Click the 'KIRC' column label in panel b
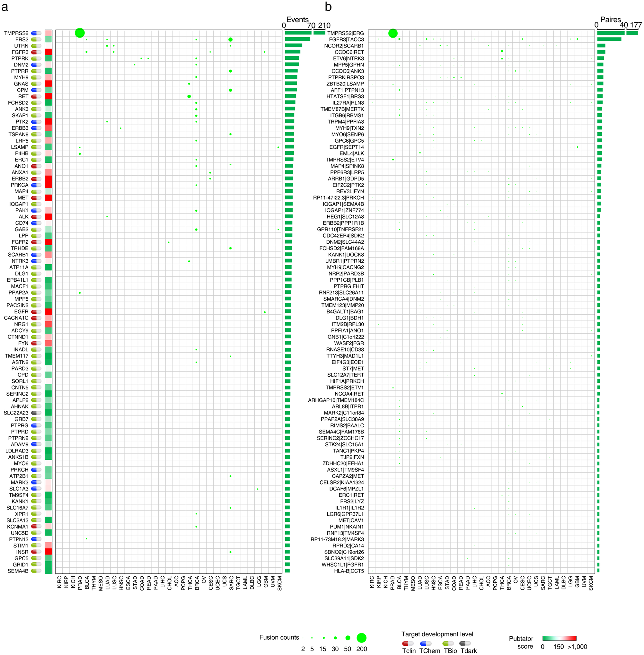The image size is (644, 655). pyautogui.click(x=372, y=582)
